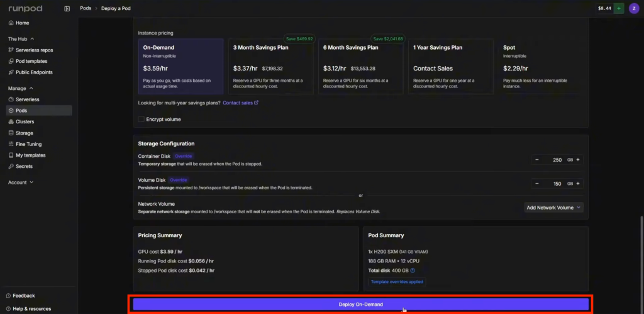
Task: Select the 3 Month Savings Plan card
Action: 270,67
